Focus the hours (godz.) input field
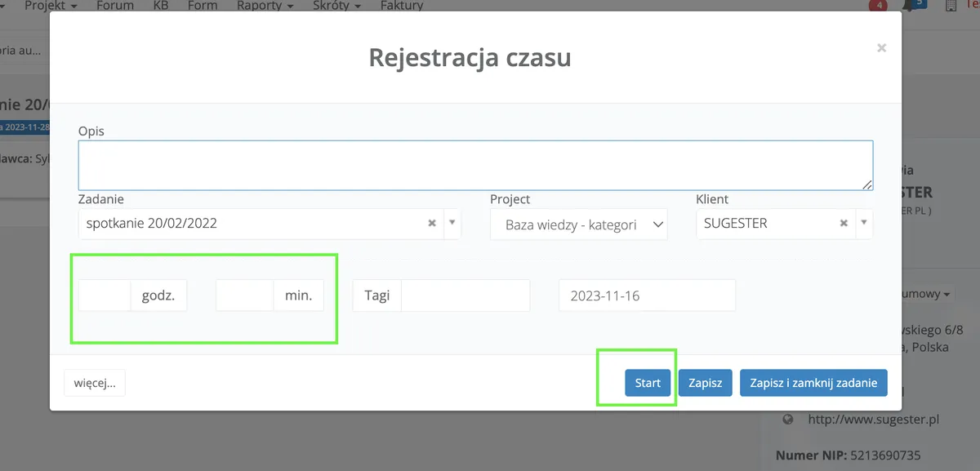This screenshot has width=980, height=471. point(105,295)
